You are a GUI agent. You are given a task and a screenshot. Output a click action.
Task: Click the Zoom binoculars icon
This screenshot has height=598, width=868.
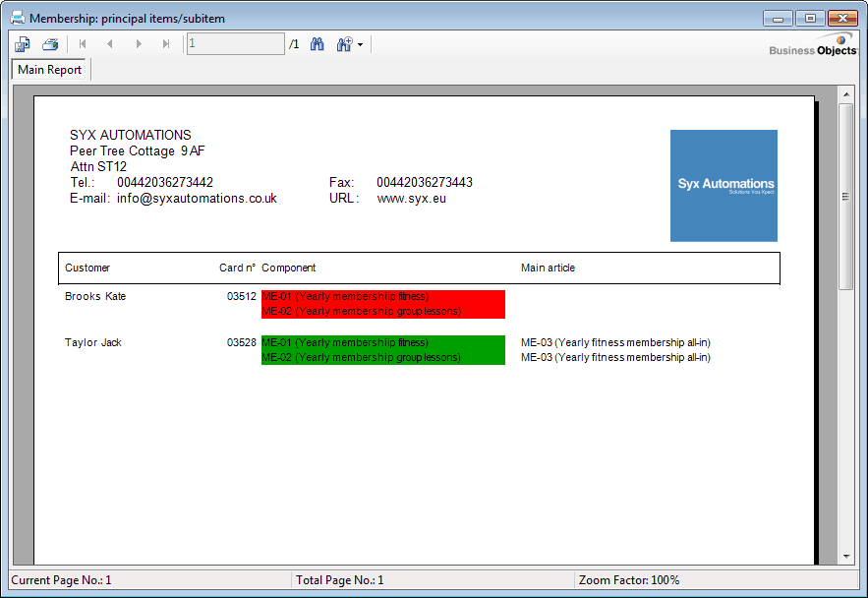tap(344, 44)
